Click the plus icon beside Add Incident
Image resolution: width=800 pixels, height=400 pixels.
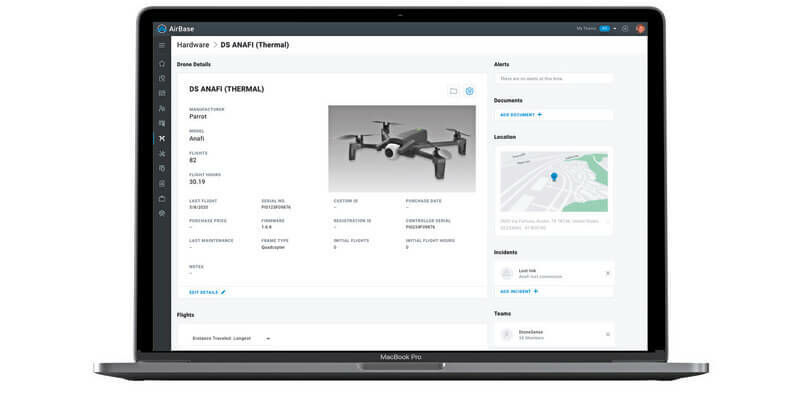536,291
